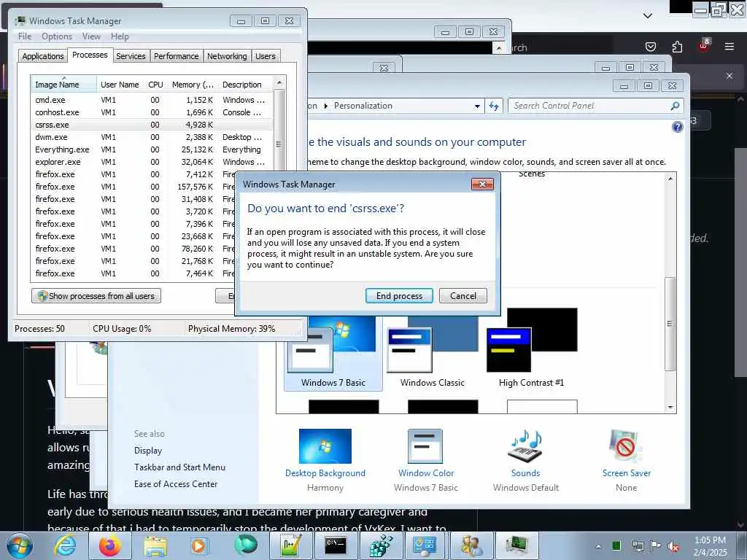
Task: Open the Windows Start button
Action: [x=20, y=545]
